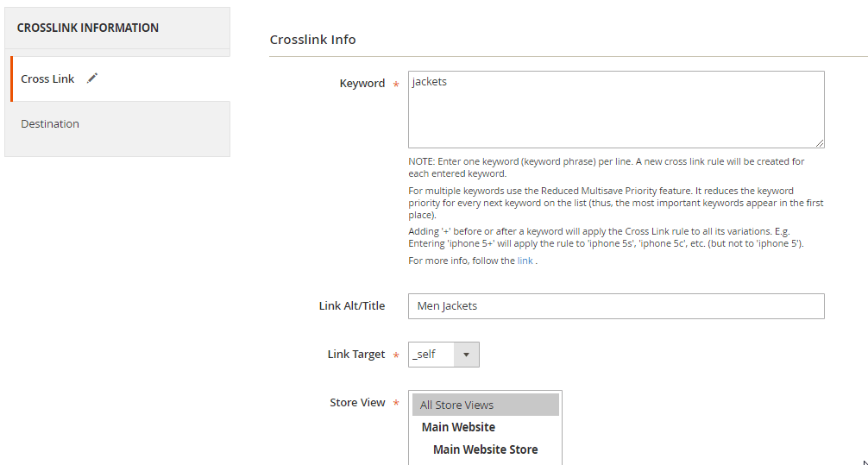Click the Crosslink Info section heading
The image size is (868, 465).
[312, 40]
